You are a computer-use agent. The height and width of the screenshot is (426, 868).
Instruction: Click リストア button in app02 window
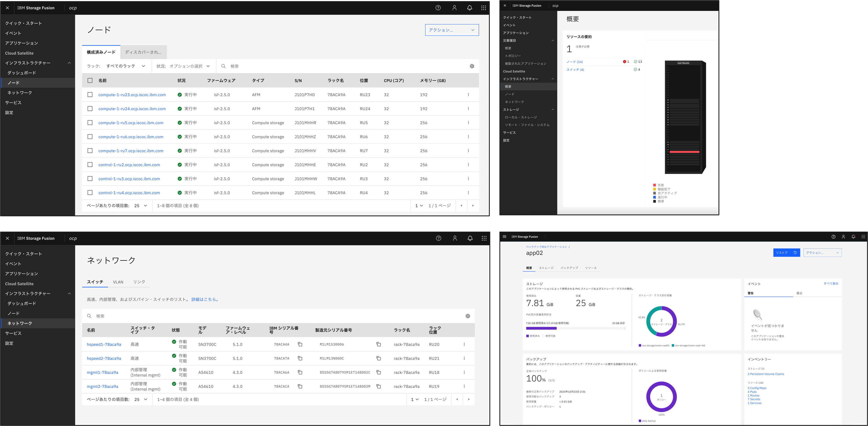pyautogui.click(x=786, y=253)
